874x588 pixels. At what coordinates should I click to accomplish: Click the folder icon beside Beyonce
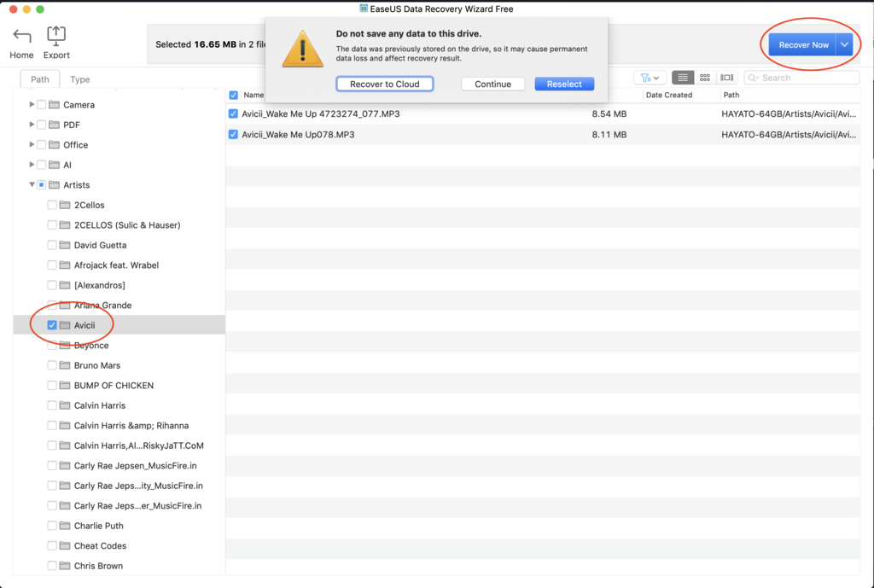[x=64, y=345]
